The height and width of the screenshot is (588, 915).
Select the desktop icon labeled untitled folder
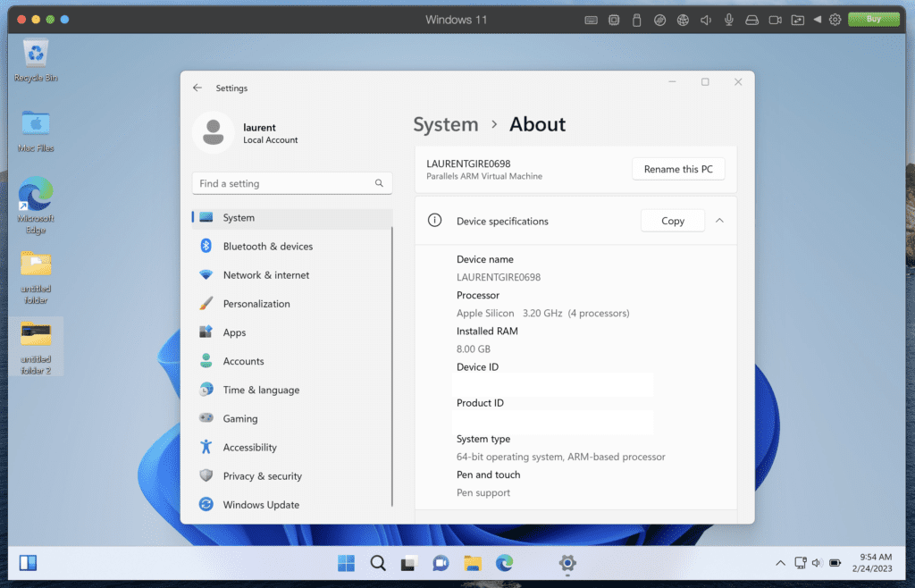click(x=36, y=277)
